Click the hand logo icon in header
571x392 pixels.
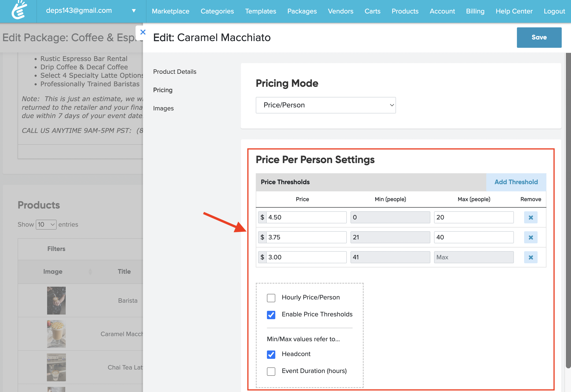click(x=19, y=10)
